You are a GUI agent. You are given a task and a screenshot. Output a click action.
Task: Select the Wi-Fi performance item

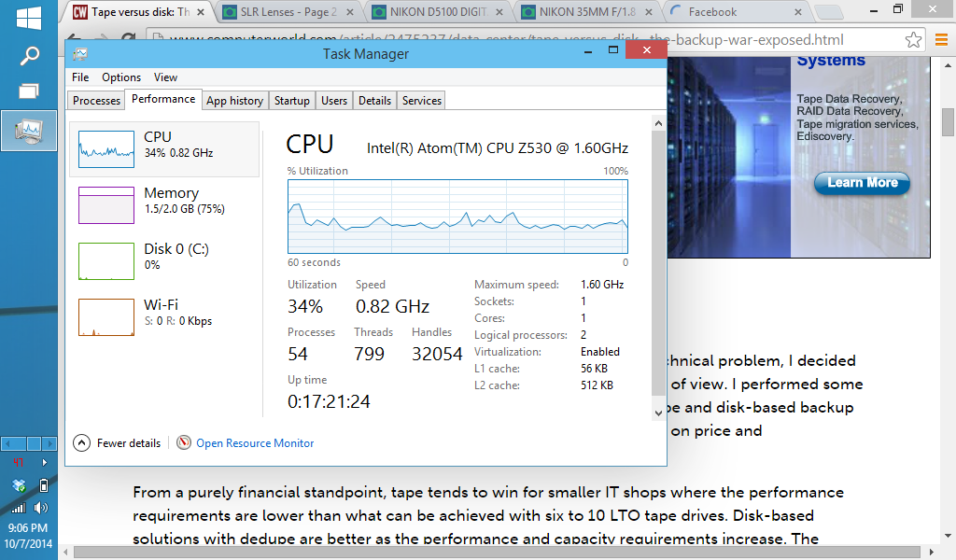pyautogui.click(x=164, y=316)
